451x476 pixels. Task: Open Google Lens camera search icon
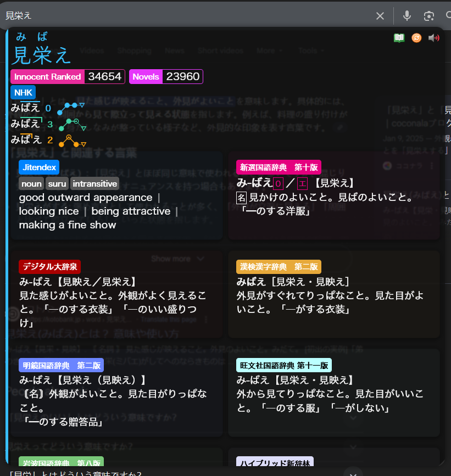428,16
